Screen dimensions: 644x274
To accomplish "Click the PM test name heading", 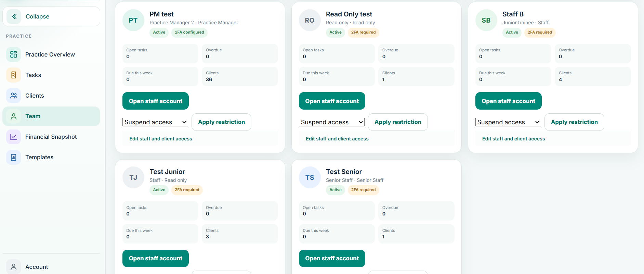I will pyautogui.click(x=161, y=14).
